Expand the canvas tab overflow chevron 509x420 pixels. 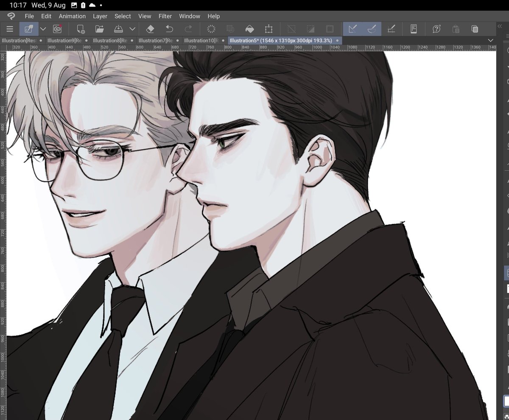(x=491, y=40)
